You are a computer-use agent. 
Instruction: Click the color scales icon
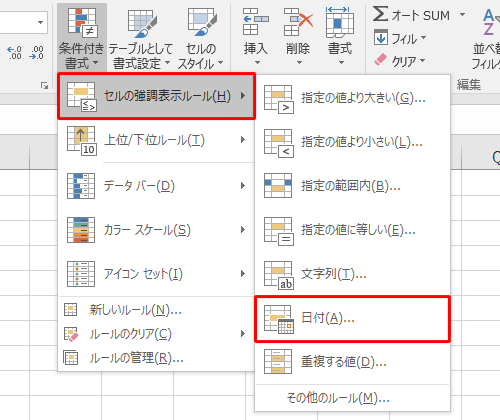point(81,230)
